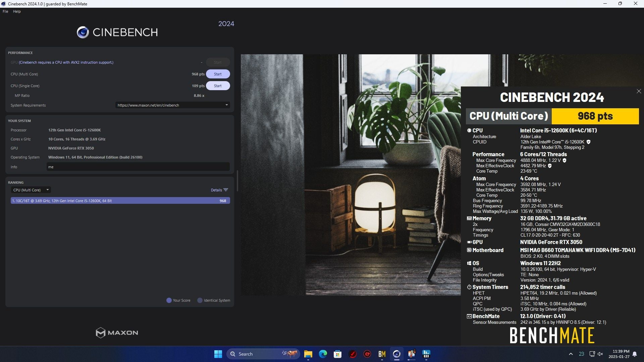Click the Info text field containing 'me'

pos(138,167)
